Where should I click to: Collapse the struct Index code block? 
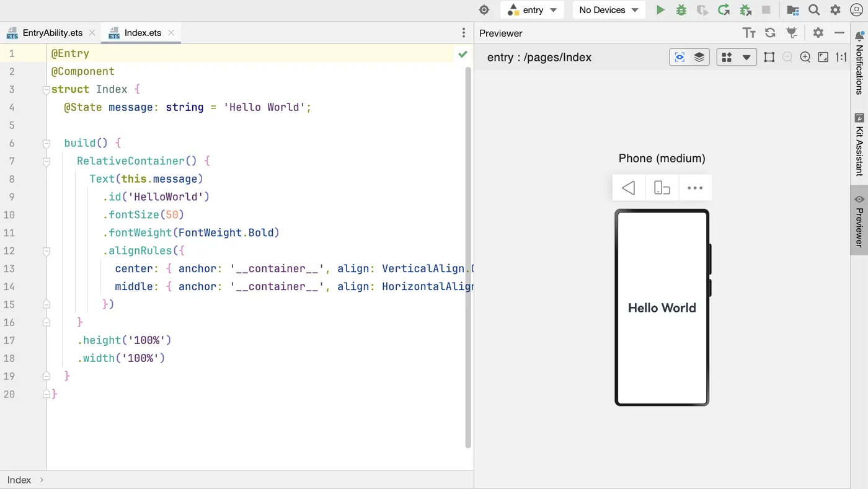tap(46, 90)
